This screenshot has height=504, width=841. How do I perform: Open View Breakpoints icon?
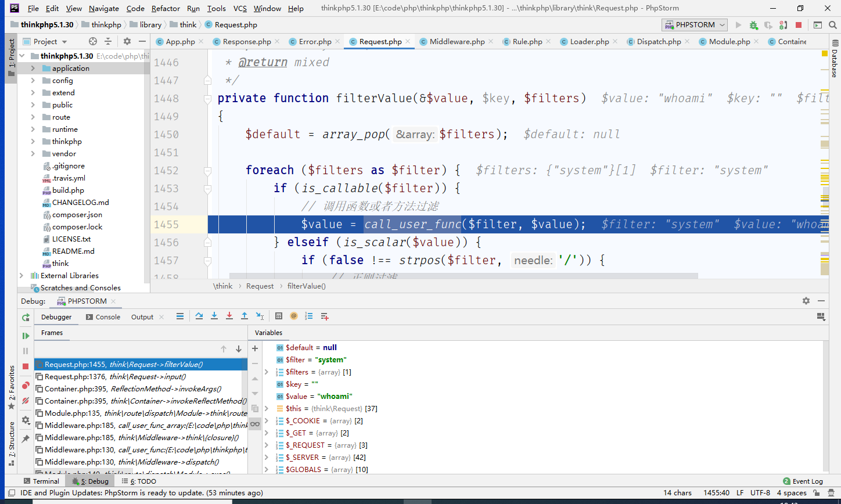pyautogui.click(x=26, y=386)
